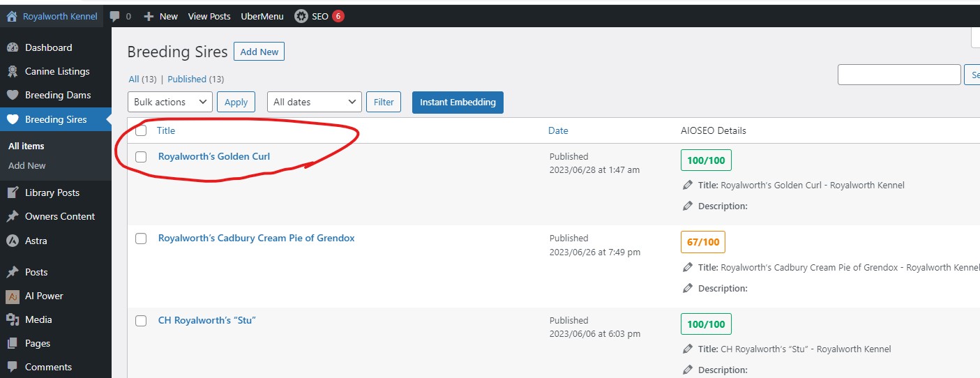The width and height of the screenshot is (980, 378).
Task: Click pencil icon for Cadbury Cream Pie SEO title
Action: click(688, 267)
